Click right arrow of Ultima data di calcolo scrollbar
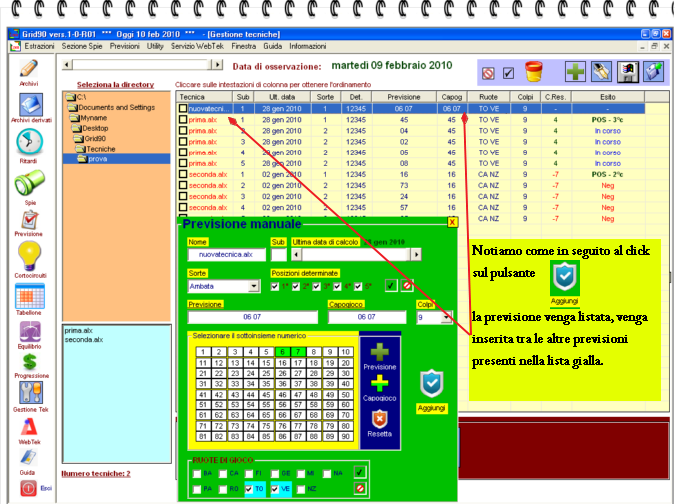Screen dimensions: 675x504 [x=416, y=255]
